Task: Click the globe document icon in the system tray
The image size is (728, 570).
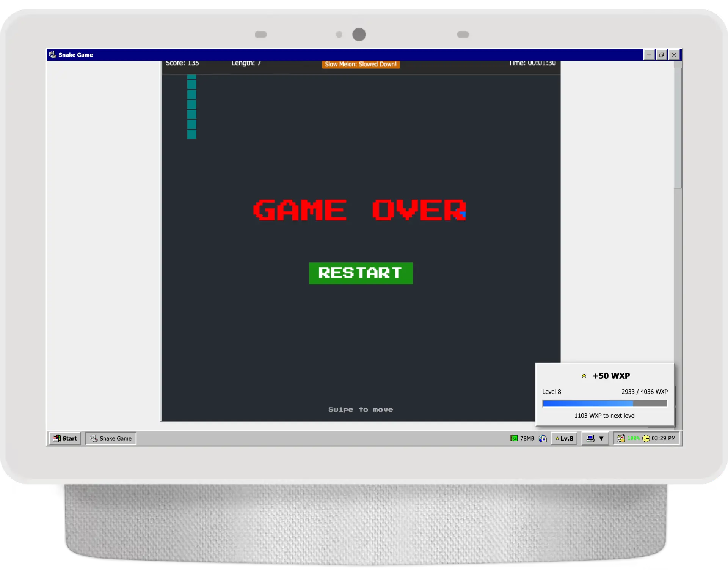Action: click(x=543, y=438)
